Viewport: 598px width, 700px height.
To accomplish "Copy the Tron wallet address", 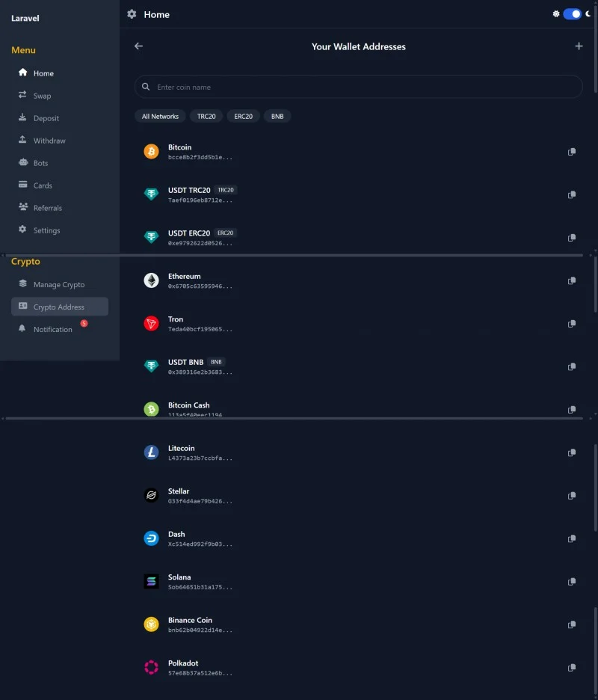I will (571, 324).
